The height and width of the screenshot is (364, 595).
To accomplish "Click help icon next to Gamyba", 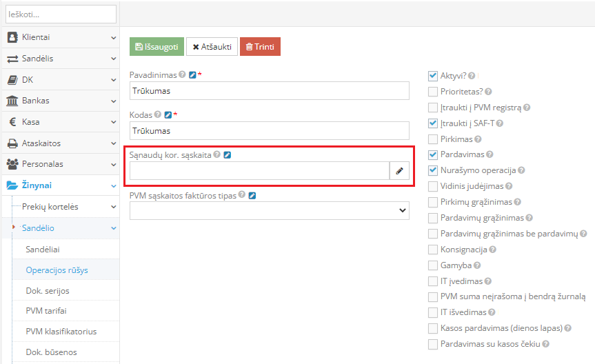I will tap(476, 265).
